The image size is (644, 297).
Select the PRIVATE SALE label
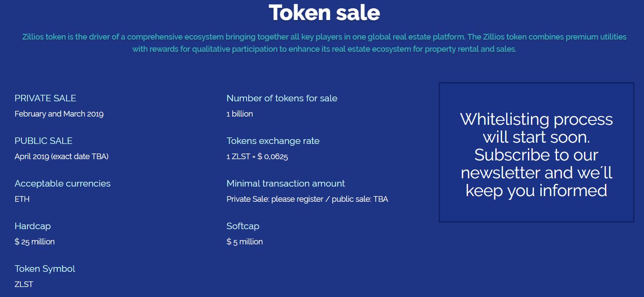[45, 98]
